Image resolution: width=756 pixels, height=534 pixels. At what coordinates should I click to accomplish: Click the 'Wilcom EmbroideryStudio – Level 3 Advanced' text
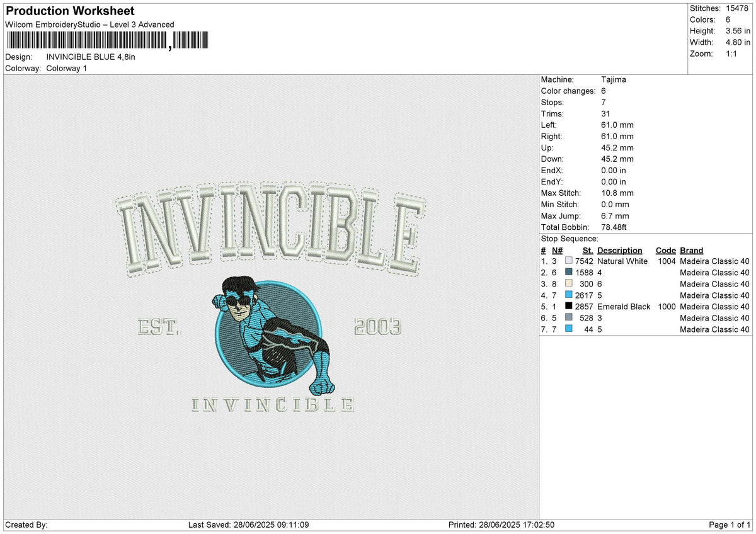pos(89,25)
